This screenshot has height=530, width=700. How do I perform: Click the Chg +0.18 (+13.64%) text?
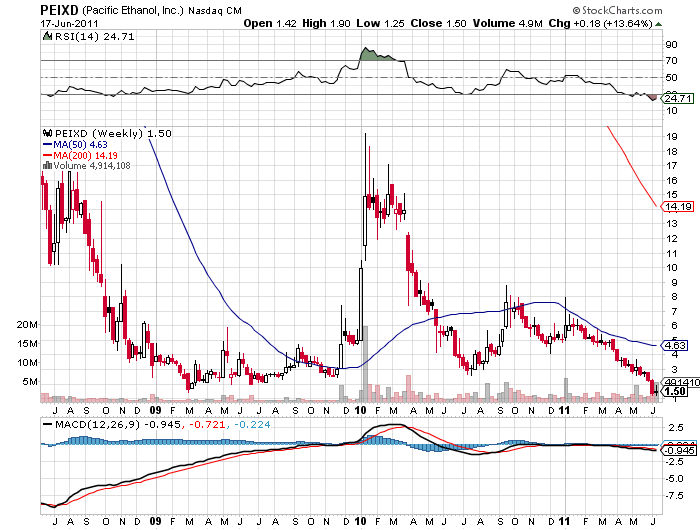[x=600, y=24]
